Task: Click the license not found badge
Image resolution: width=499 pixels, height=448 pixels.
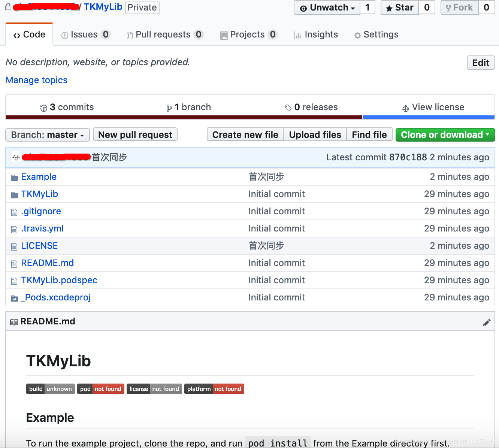Action: [x=154, y=389]
